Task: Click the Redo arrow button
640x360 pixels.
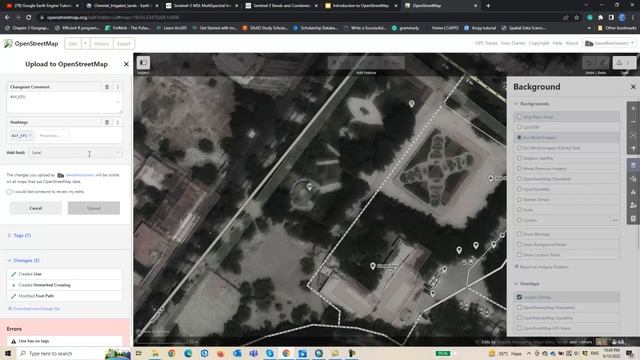Action: [x=602, y=63]
